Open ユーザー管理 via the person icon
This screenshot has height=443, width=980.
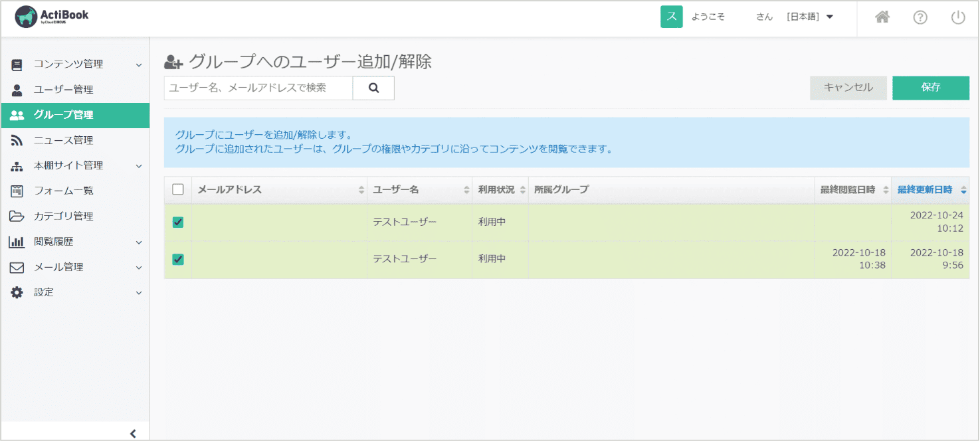[x=16, y=90]
